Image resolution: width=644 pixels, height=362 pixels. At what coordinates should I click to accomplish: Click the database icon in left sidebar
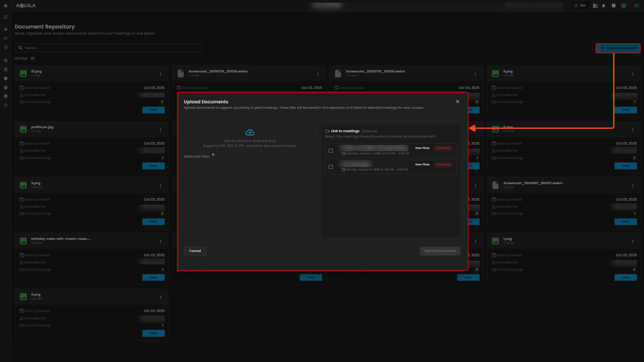tap(5, 105)
